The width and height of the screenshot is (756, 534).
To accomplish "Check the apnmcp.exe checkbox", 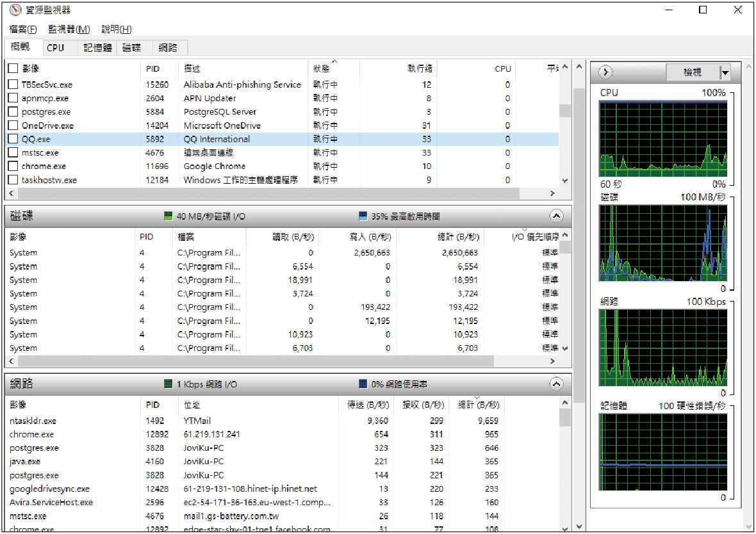I will [13, 98].
